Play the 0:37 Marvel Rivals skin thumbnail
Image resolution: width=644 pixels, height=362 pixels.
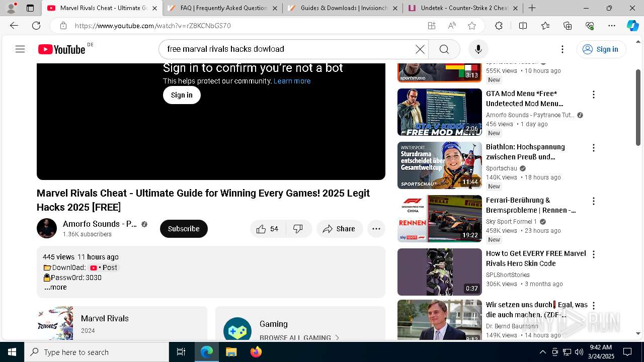pos(440,272)
